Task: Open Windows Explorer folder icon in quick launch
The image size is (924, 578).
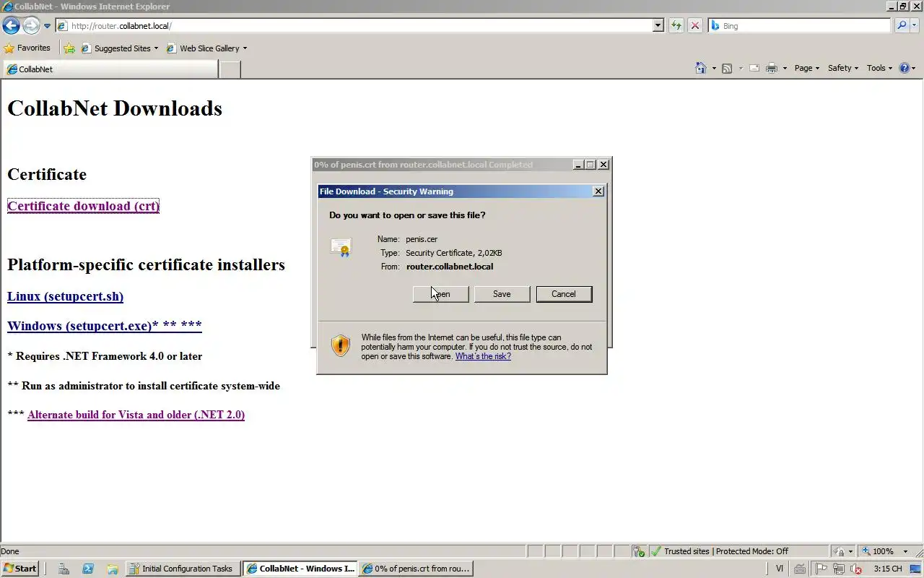Action: (x=112, y=569)
